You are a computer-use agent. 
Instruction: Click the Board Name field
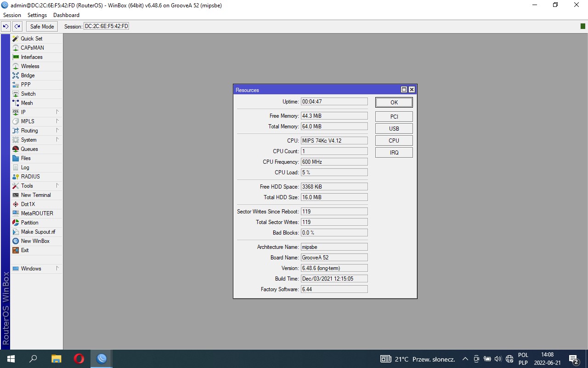[334, 258]
